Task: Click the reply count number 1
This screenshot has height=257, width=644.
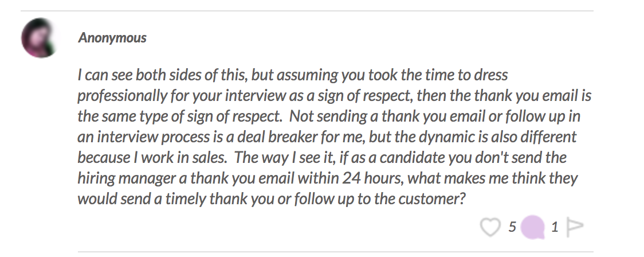Action: [x=555, y=227]
